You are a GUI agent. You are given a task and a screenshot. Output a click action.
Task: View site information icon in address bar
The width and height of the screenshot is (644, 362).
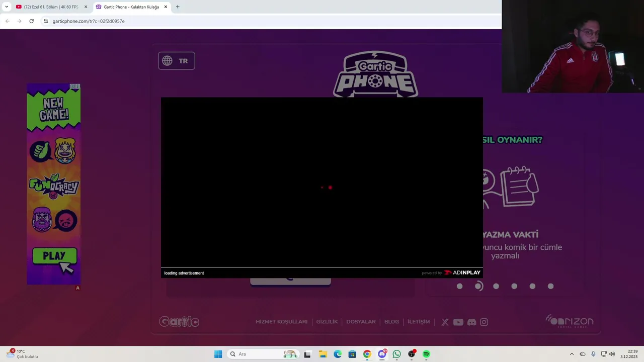46,21
